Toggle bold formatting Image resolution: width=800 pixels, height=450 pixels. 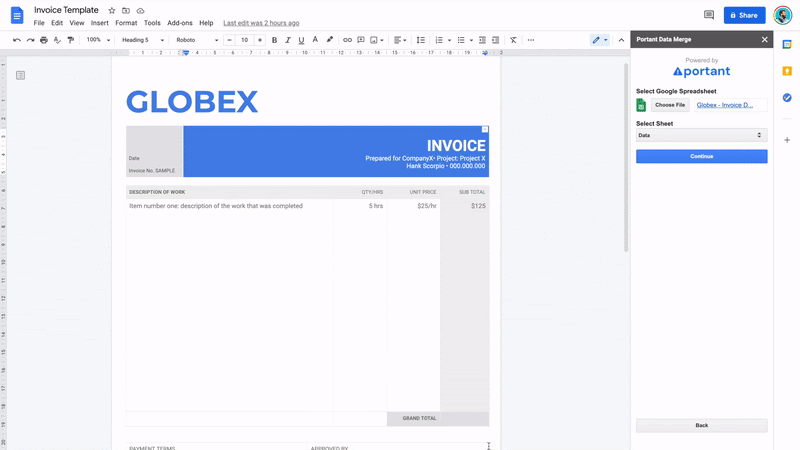(274, 40)
